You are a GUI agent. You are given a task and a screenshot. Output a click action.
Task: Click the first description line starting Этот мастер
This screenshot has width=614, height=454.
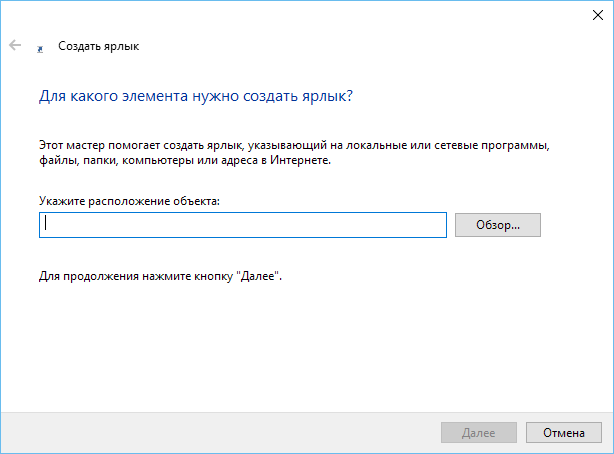(x=295, y=145)
